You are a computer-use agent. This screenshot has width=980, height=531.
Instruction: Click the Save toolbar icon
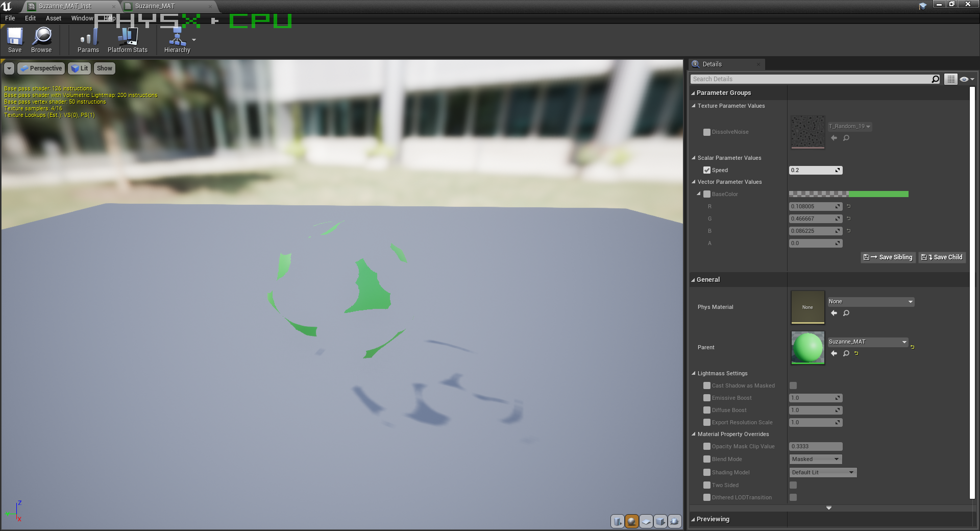[x=15, y=40]
